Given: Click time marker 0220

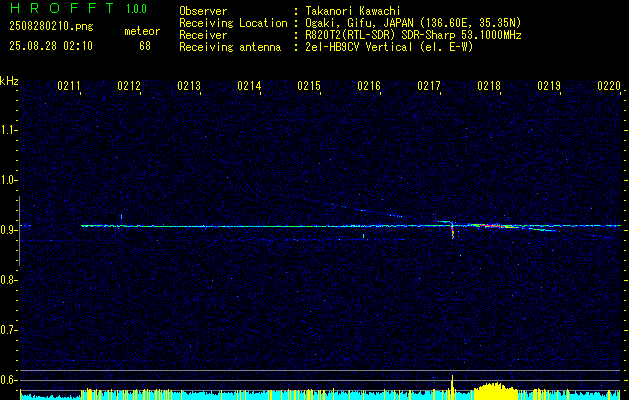Looking at the screenshot, I should [609, 86].
